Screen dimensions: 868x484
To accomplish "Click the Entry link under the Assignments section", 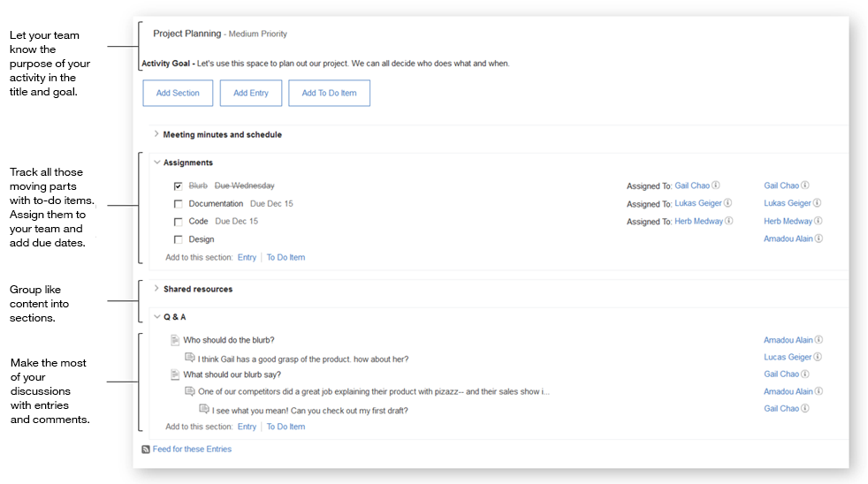I will click(247, 258).
